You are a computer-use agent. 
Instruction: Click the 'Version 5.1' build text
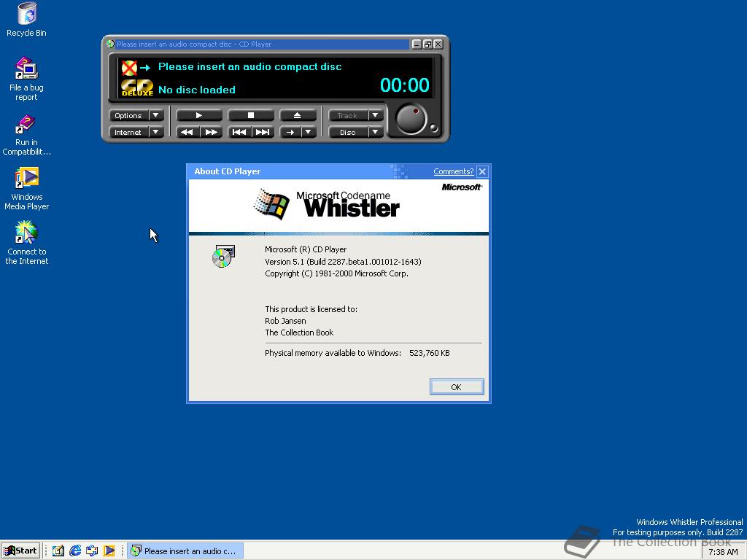pyautogui.click(x=343, y=262)
